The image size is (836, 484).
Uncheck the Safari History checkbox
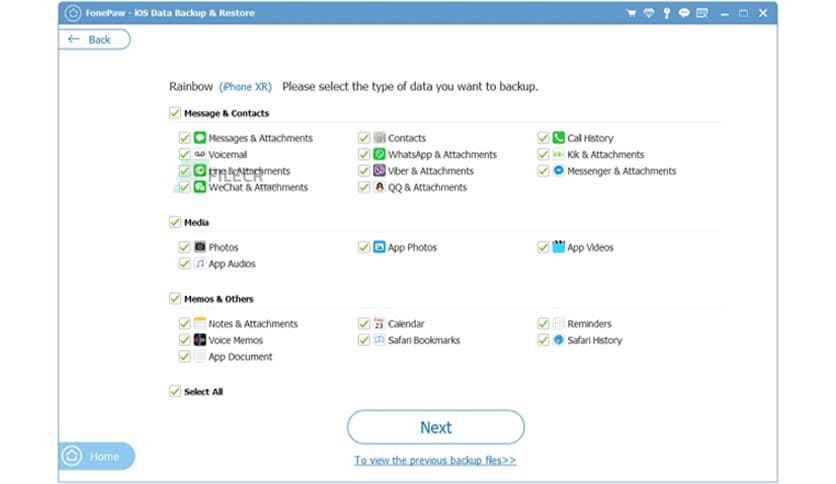pyautogui.click(x=543, y=340)
